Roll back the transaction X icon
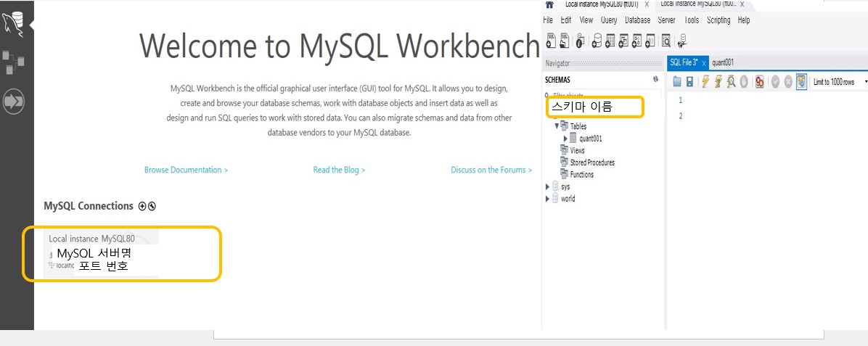The width and height of the screenshot is (868, 346). [787, 82]
